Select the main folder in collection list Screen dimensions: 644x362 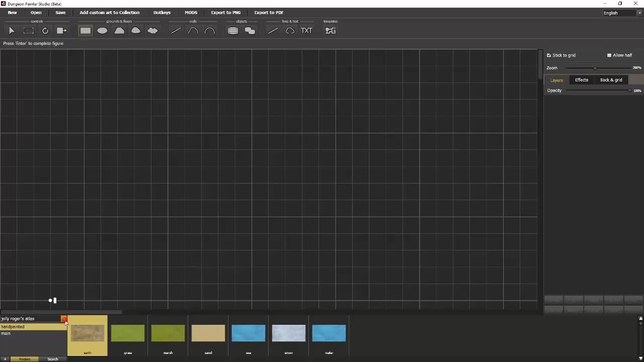click(6, 333)
